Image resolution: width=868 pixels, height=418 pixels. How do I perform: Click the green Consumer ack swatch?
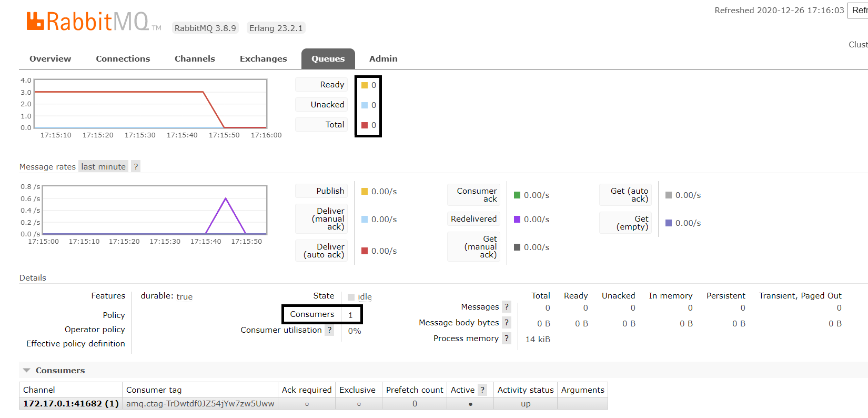click(x=517, y=195)
